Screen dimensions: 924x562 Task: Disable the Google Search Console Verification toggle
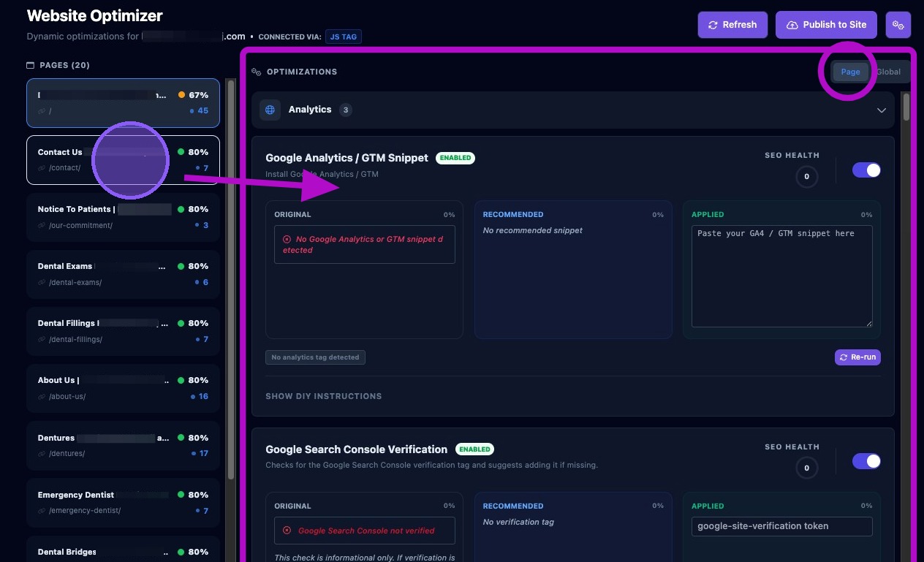click(866, 461)
